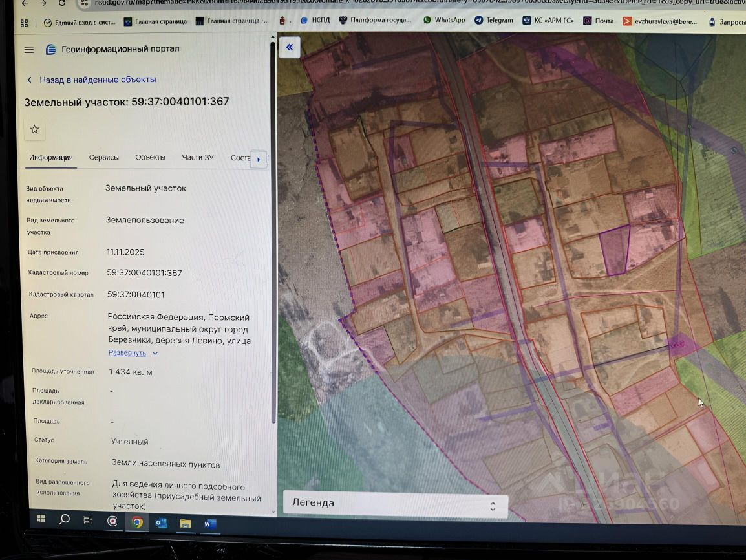746x560 pixels.
Task: Open the КС «АРМ ГС» bookmark
Action: pyautogui.click(x=548, y=21)
